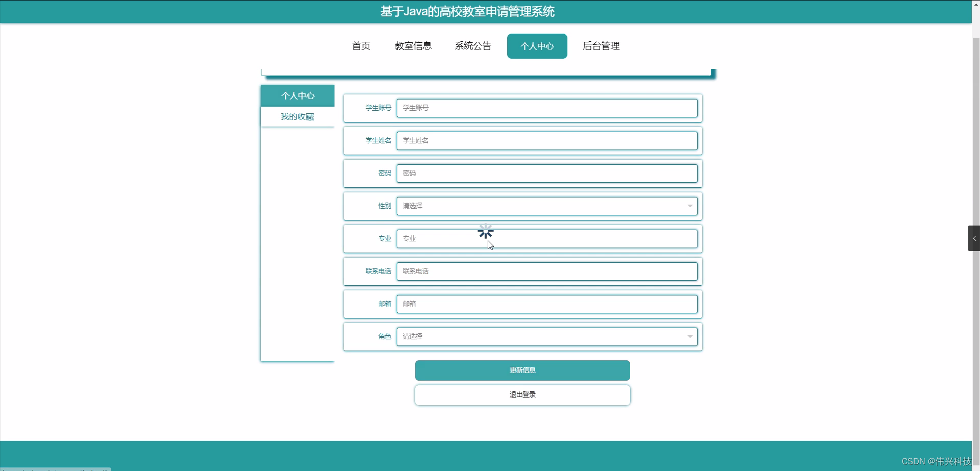This screenshot has height=471, width=980.
Task: Click 退出登录 to log out
Action: (x=522, y=394)
